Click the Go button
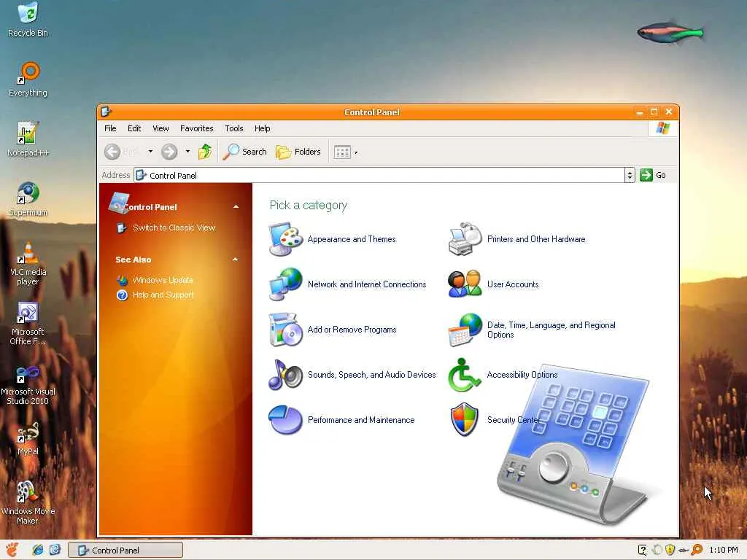This screenshot has height=560, width=747. 653,175
